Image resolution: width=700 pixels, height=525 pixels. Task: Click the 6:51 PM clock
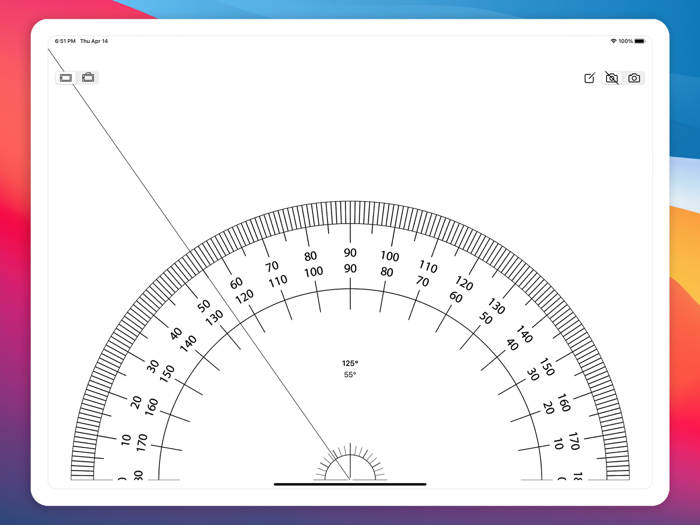tap(65, 41)
